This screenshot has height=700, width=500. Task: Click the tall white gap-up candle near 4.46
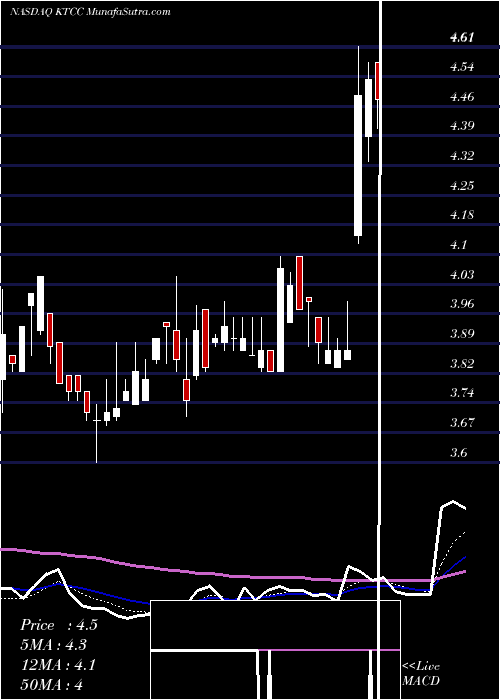point(358,165)
